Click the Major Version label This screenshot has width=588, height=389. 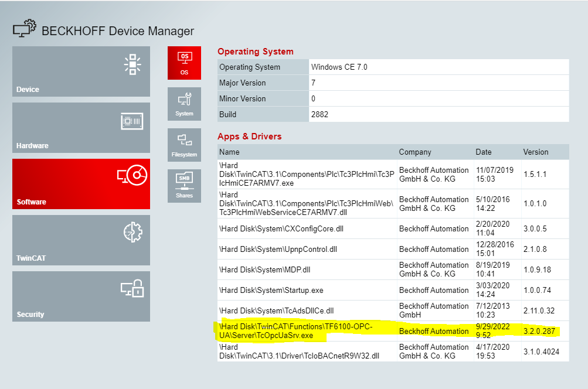tap(242, 83)
